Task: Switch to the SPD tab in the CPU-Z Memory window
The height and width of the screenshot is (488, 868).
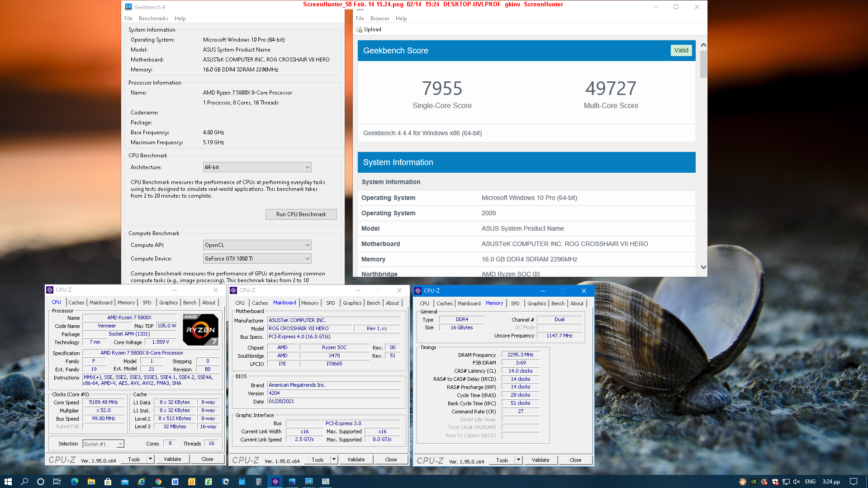Action: click(x=515, y=303)
